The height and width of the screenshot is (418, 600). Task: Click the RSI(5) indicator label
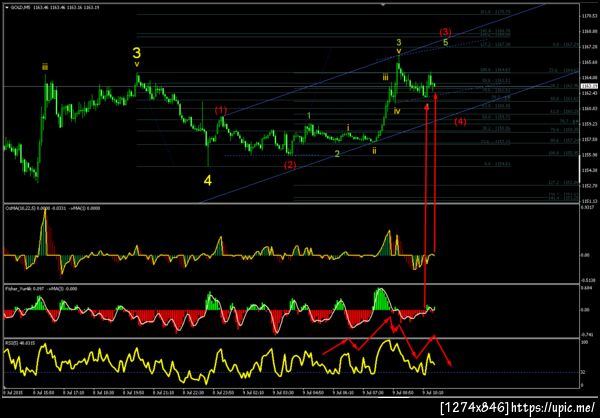pyautogui.click(x=20, y=343)
